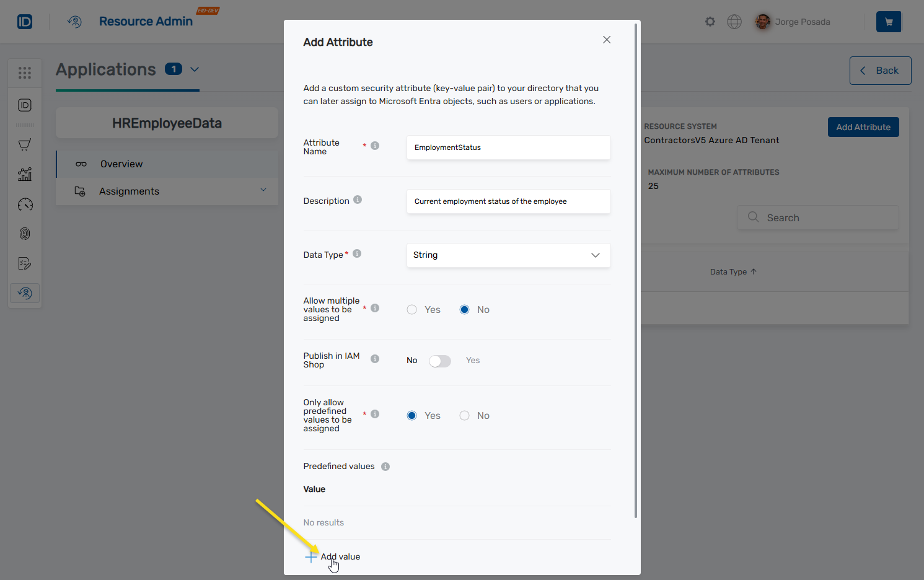Viewport: 924px width, 580px height.
Task: Open the app grid launcher in sidebar
Action: [25, 72]
